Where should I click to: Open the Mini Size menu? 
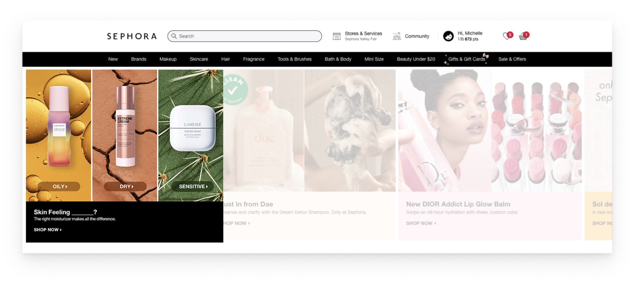point(374,59)
